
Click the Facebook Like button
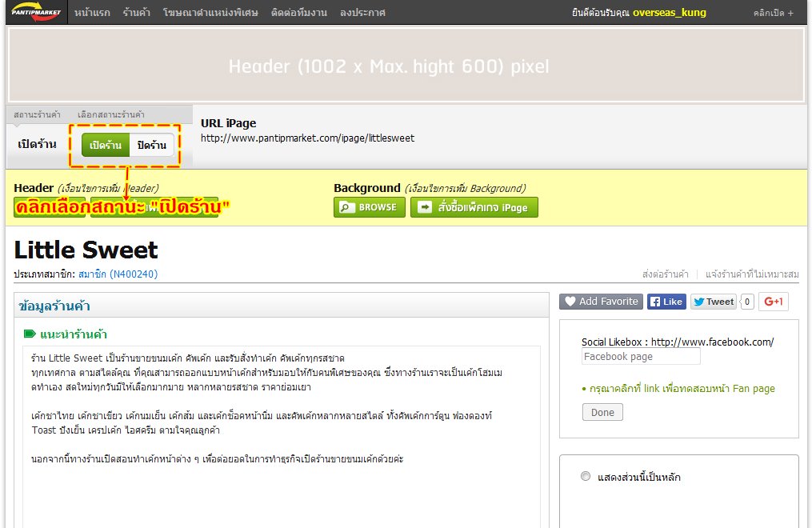coord(666,302)
